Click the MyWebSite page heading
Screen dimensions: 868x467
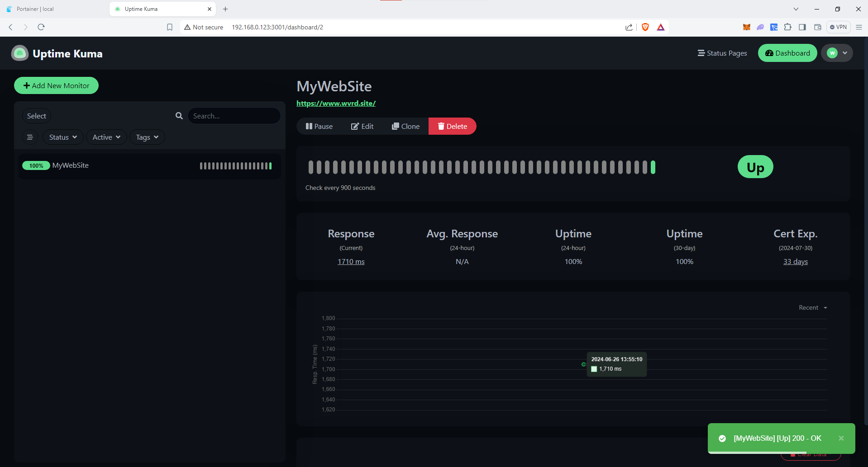[334, 86]
